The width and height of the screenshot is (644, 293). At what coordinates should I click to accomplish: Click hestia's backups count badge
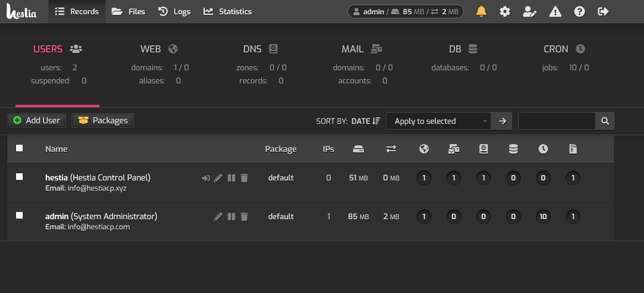click(x=573, y=178)
